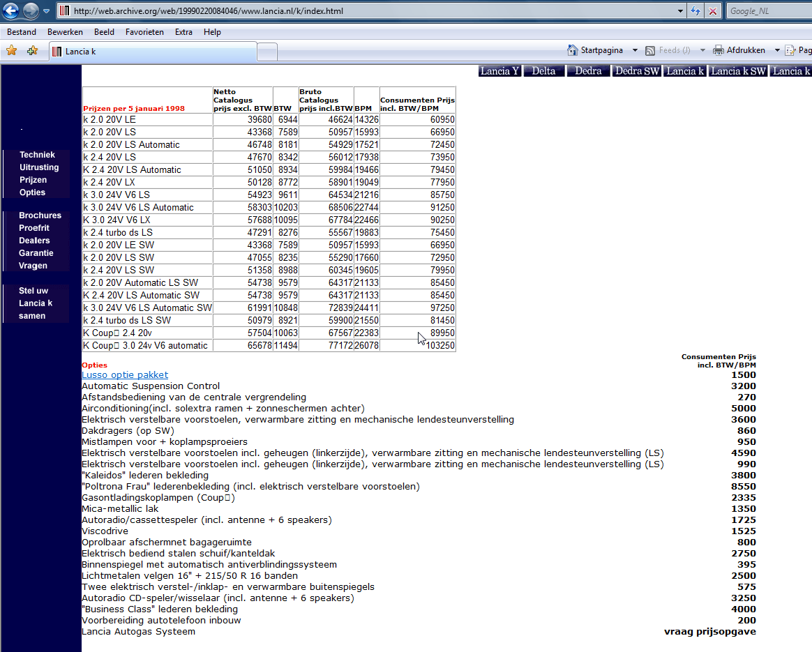Expand the address bar history dropdown
The height and width of the screenshot is (652, 812).
tap(680, 11)
